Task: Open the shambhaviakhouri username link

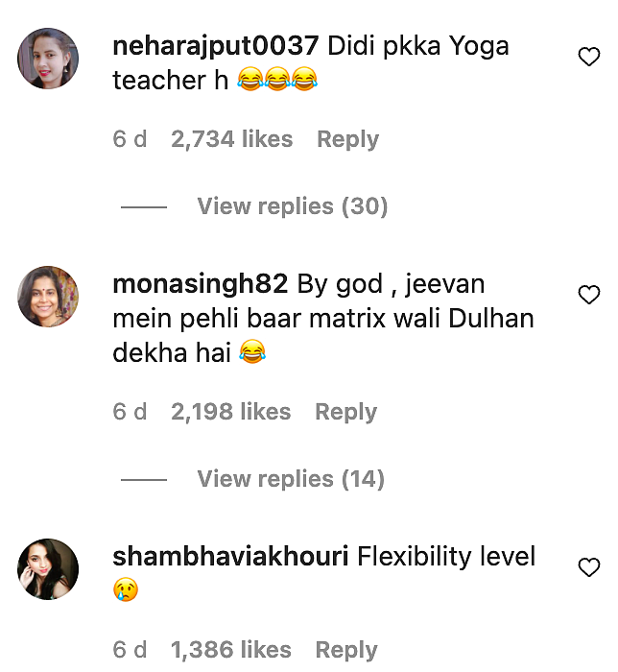Action: tap(230, 556)
